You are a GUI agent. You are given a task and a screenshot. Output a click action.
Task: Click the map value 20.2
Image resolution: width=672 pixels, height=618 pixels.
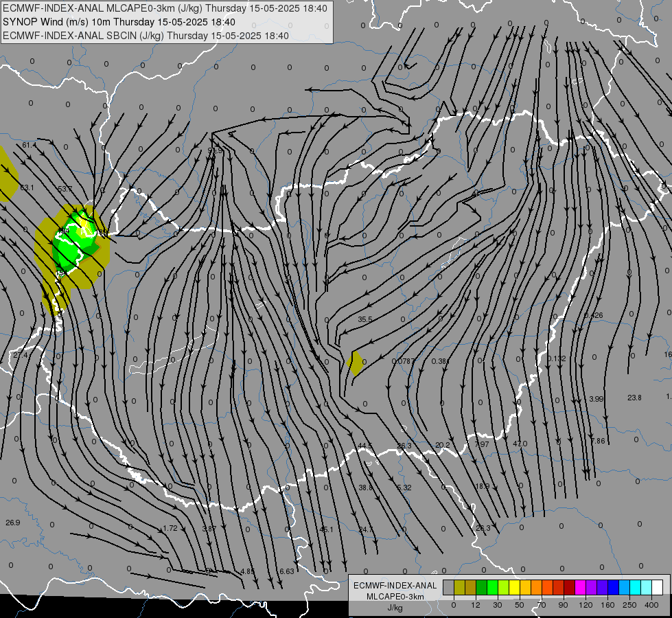point(442,445)
